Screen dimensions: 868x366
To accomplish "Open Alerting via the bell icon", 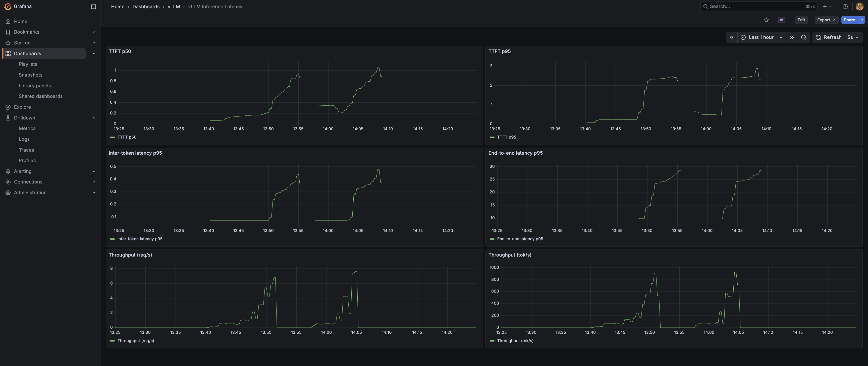I will pyautogui.click(x=8, y=171).
